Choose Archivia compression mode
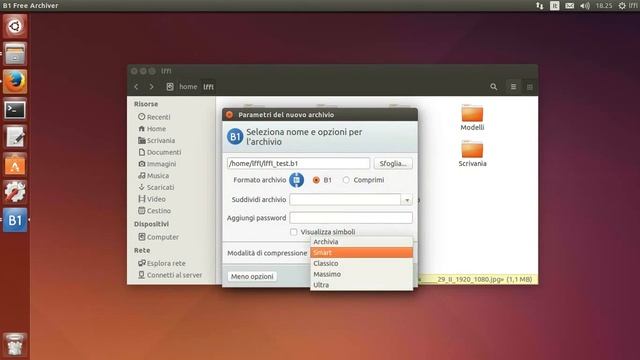Image resolution: width=640 pixels, height=360 pixels. click(362, 242)
